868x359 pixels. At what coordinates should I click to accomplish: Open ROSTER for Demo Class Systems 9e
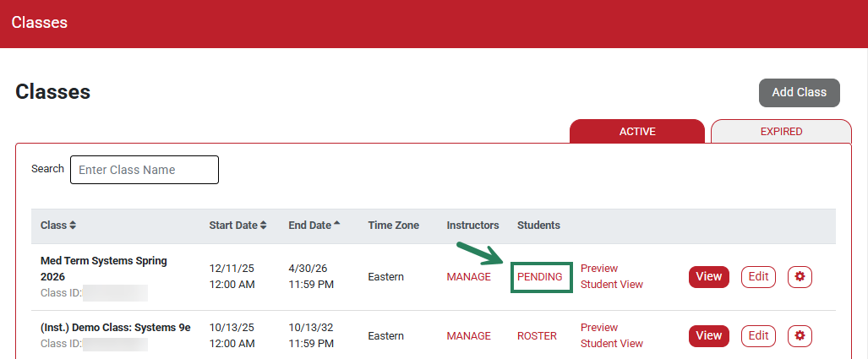(537, 335)
